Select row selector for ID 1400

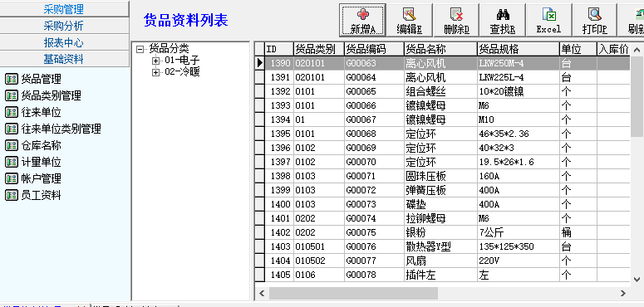(259, 204)
